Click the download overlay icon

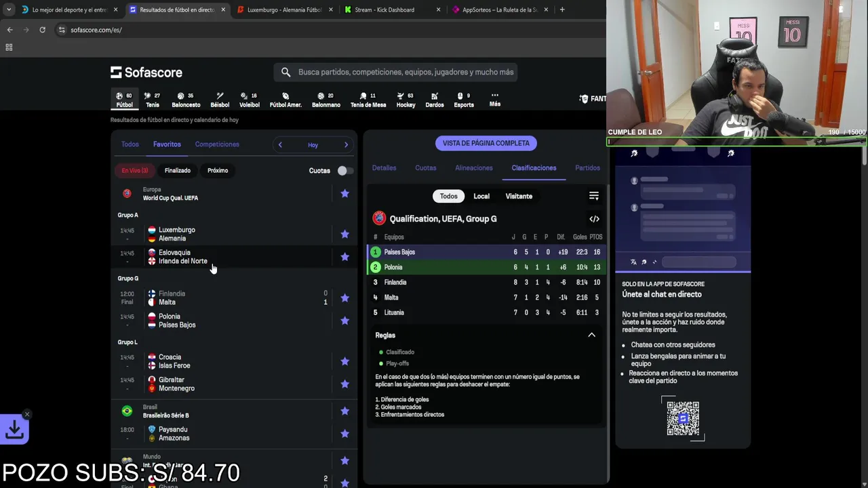coord(14,429)
